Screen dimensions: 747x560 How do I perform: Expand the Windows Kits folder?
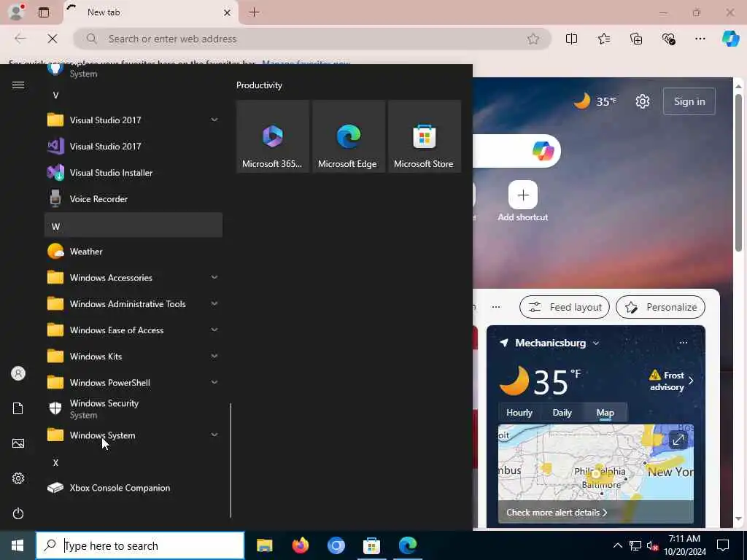(x=133, y=356)
